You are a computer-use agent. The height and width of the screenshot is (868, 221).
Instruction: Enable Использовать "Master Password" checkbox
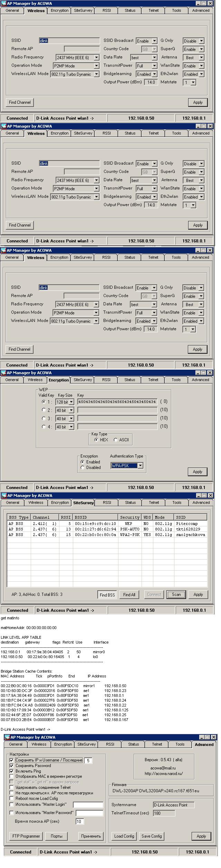tap(11, 813)
